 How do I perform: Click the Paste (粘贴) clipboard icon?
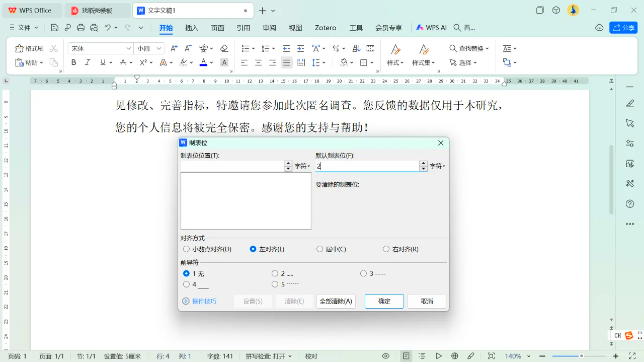20,62
